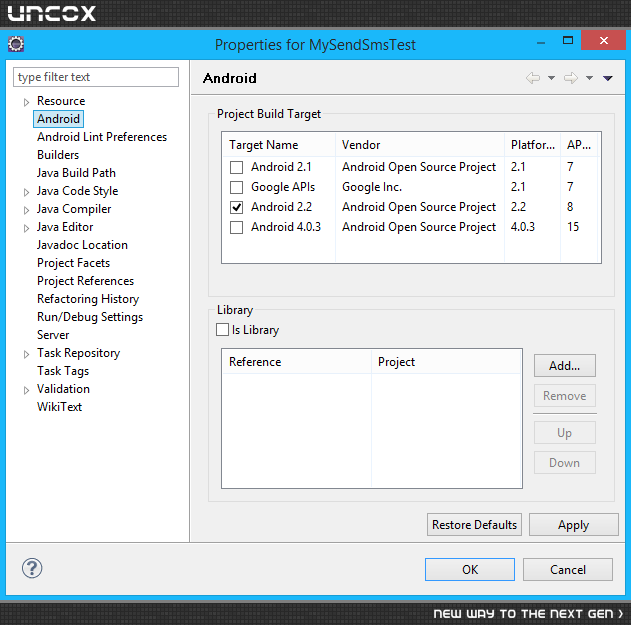This screenshot has width=631, height=625.
Task: Focus the type filter text field
Action: pyautogui.click(x=96, y=77)
